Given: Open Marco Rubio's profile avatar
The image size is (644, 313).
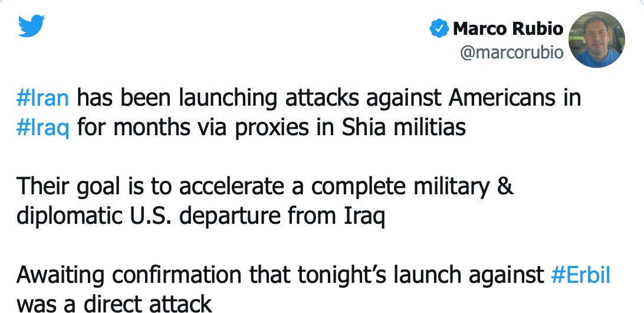Looking at the screenshot, I should 597,40.
